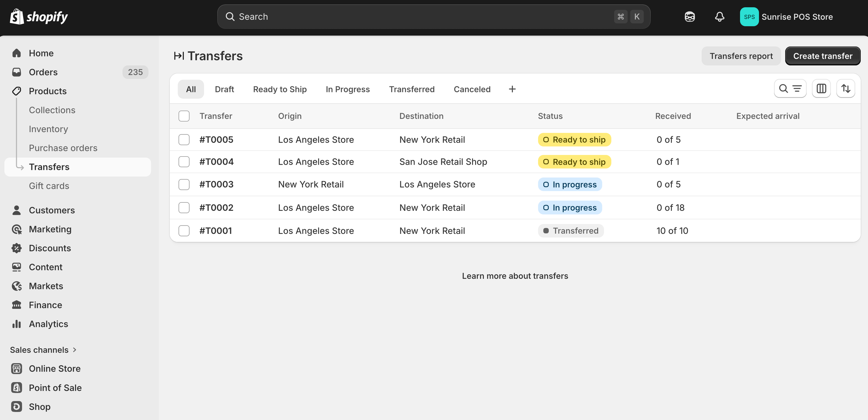Open the Sunrise POS Store account menu

point(786,17)
